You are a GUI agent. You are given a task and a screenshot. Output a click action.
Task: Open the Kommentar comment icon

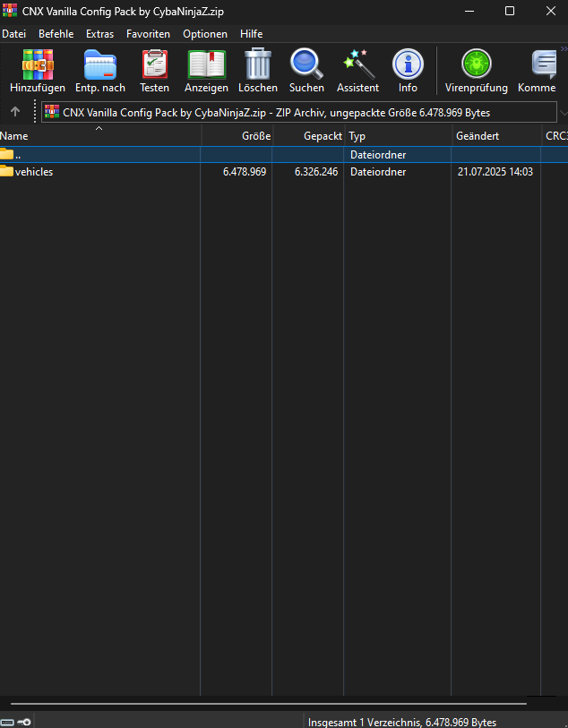(x=544, y=64)
